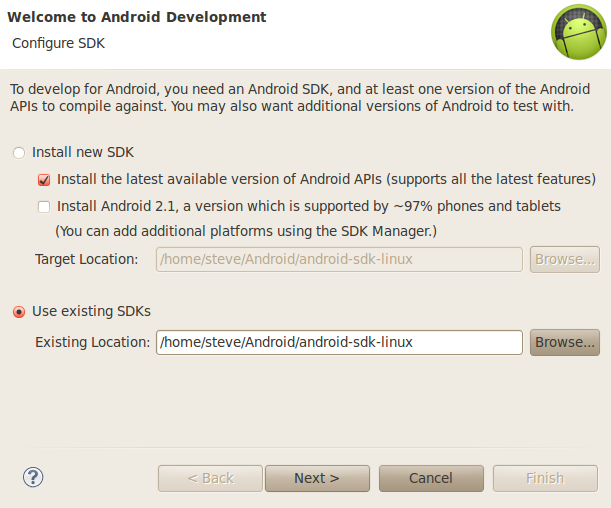Click the Android robot logo
Viewport: 611px width, 508px height.
[579, 32]
